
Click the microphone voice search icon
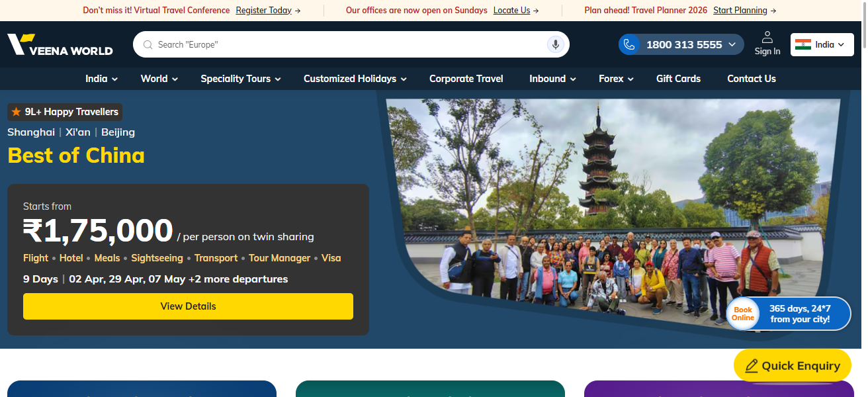coord(556,44)
